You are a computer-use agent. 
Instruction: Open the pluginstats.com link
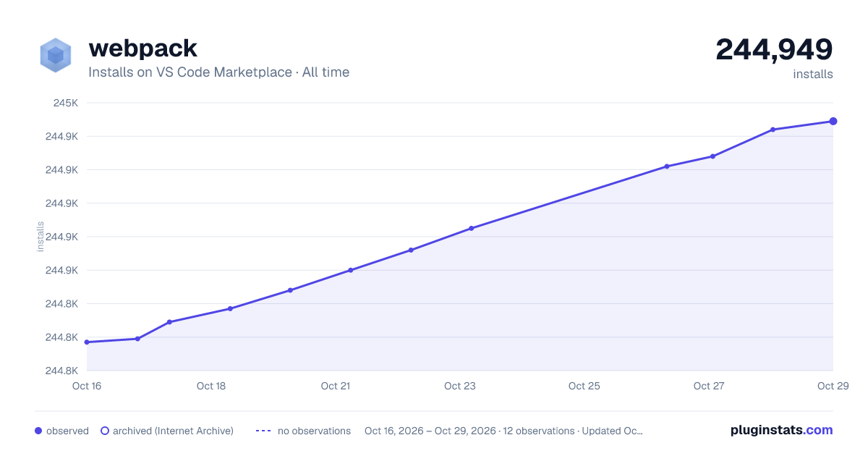pos(781,430)
